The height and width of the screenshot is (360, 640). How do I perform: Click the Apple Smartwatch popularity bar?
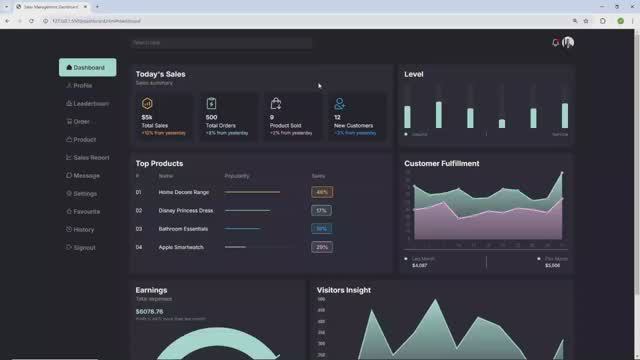[235, 247]
